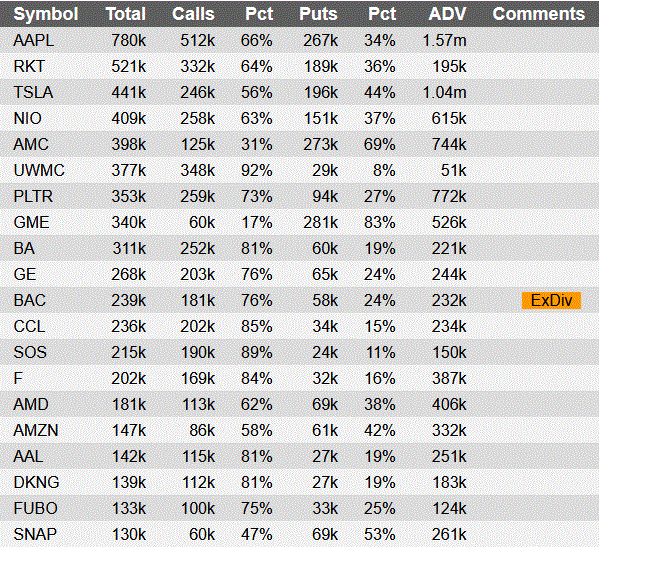The width and height of the screenshot is (648, 562).
Task: Click the AMC puts value 273k
Action: coord(320,144)
